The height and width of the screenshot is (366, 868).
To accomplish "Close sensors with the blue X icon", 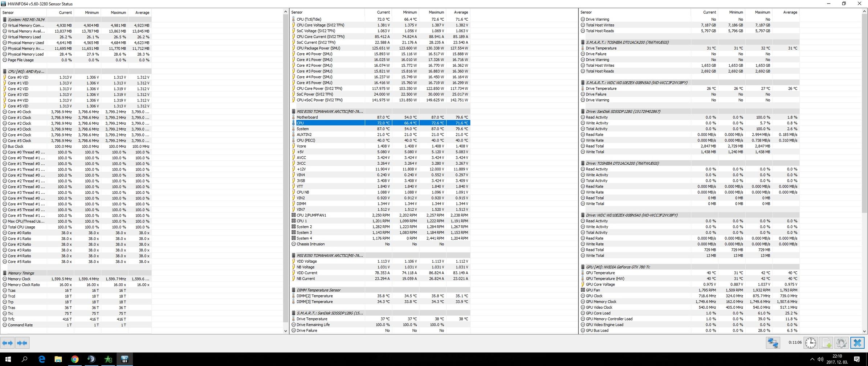I will pyautogui.click(x=857, y=343).
